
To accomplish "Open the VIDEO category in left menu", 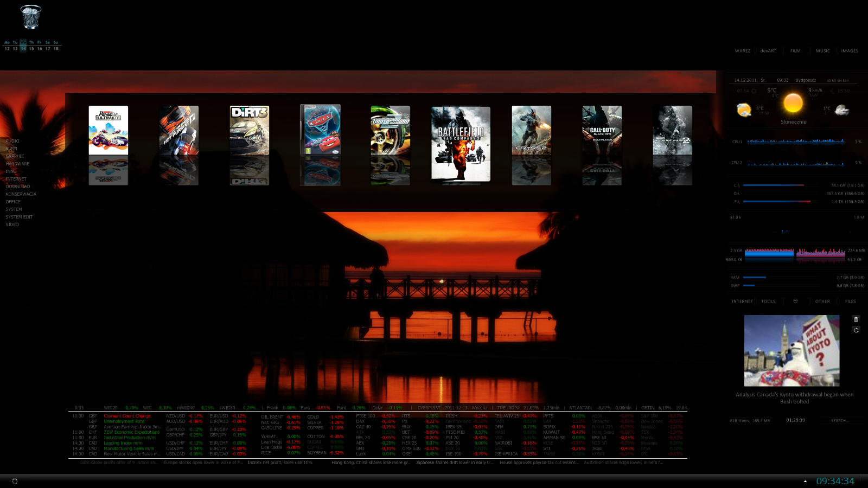I will [12, 224].
